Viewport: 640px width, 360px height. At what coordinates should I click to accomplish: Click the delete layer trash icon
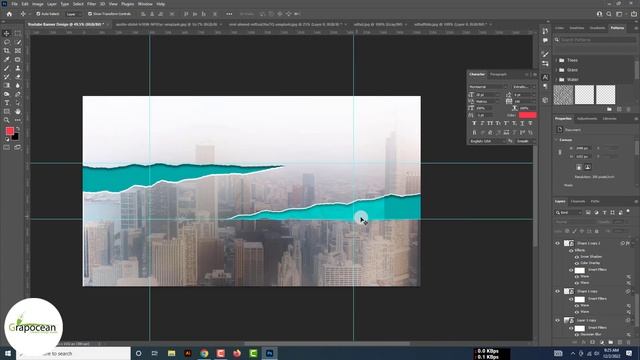click(x=628, y=342)
